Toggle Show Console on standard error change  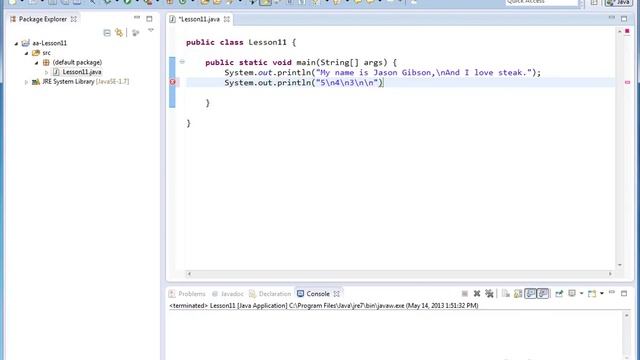[543, 293]
